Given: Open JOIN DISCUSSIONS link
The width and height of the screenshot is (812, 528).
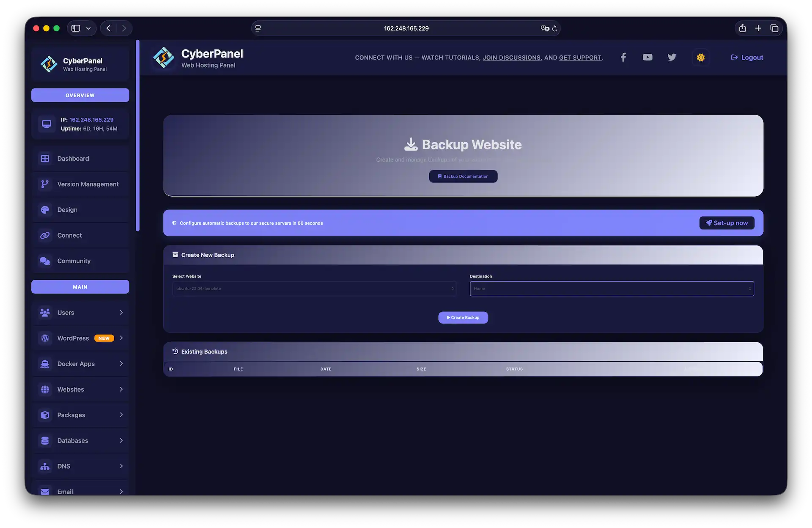Looking at the screenshot, I should click(x=512, y=58).
